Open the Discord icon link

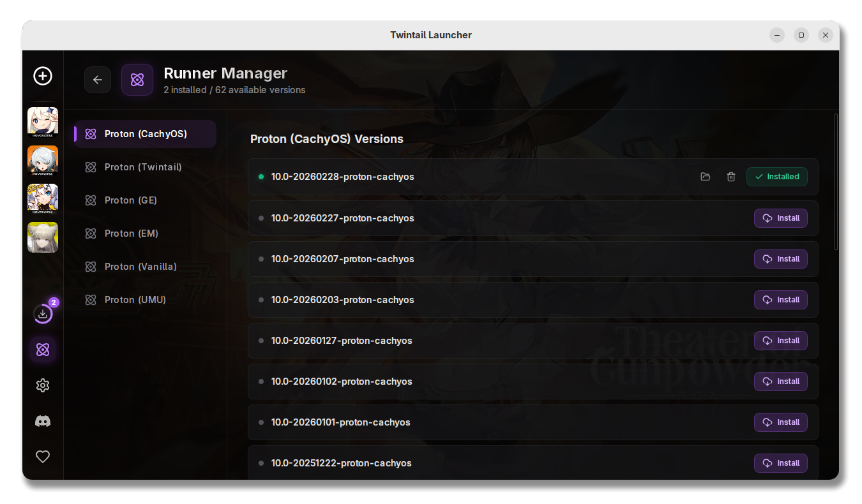43,421
